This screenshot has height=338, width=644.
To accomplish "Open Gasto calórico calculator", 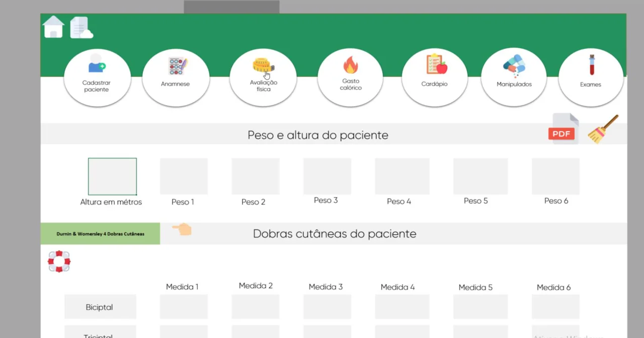I will 351,78.
